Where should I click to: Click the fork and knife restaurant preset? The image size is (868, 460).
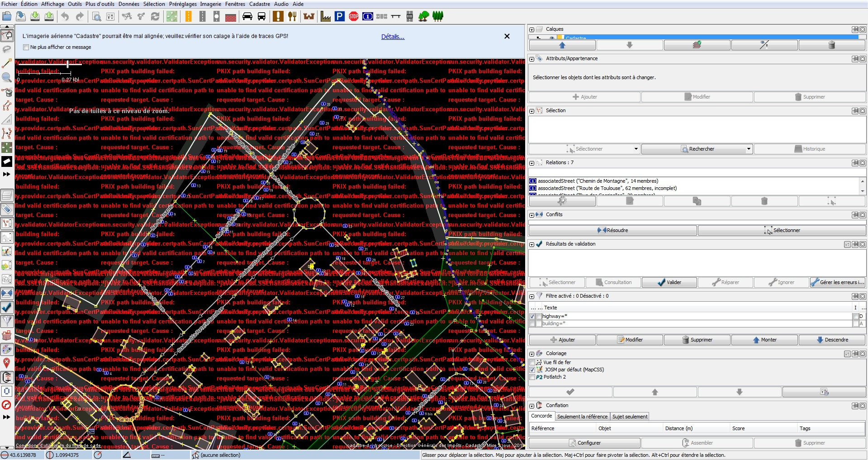click(x=292, y=17)
